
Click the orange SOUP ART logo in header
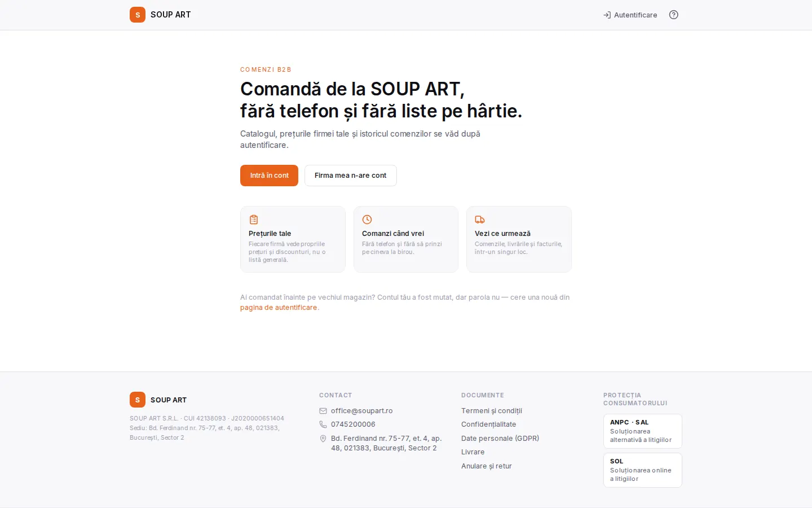(x=138, y=15)
